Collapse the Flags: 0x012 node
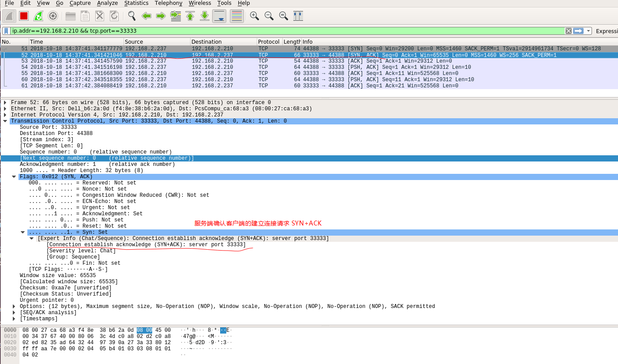618x364 pixels. (x=14, y=176)
